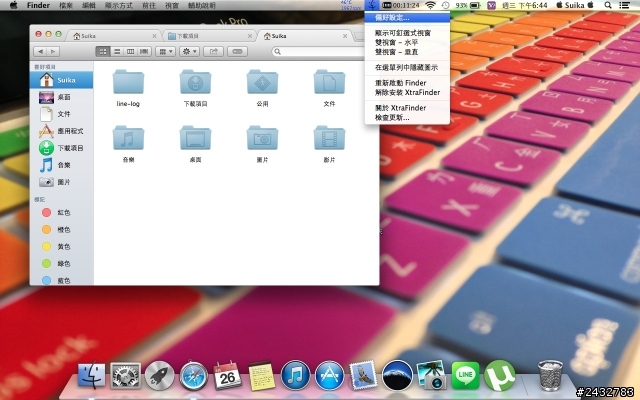Close the 下載項目 tab
The image size is (640, 400).
point(250,36)
